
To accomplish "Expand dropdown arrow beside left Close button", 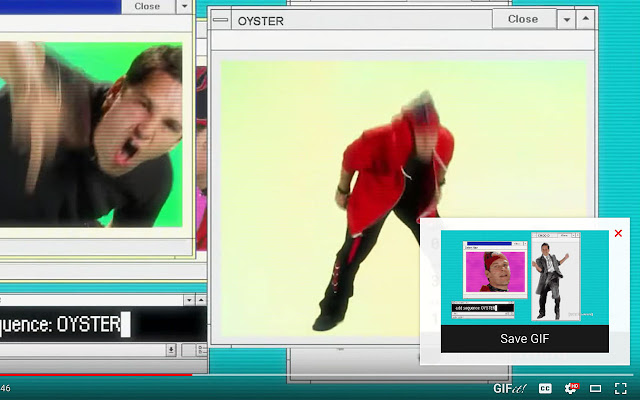I will 184,6.
